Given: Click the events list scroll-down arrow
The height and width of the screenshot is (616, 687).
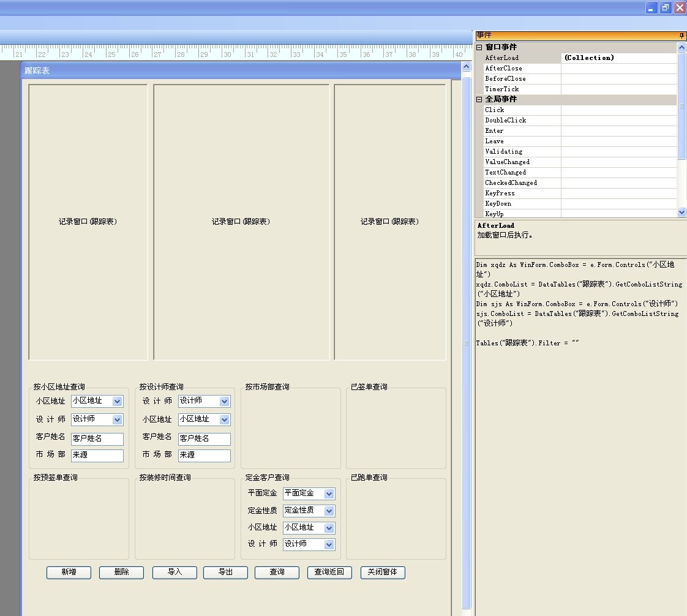Looking at the screenshot, I should (x=681, y=212).
